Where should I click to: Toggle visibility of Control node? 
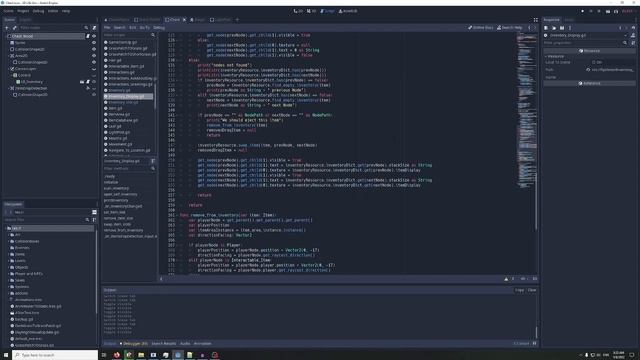point(94,75)
